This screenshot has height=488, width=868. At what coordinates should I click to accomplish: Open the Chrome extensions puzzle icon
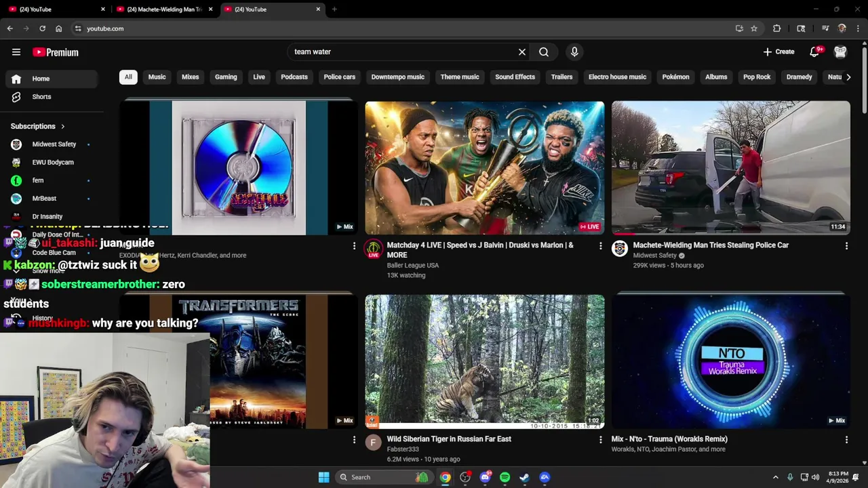click(777, 28)
